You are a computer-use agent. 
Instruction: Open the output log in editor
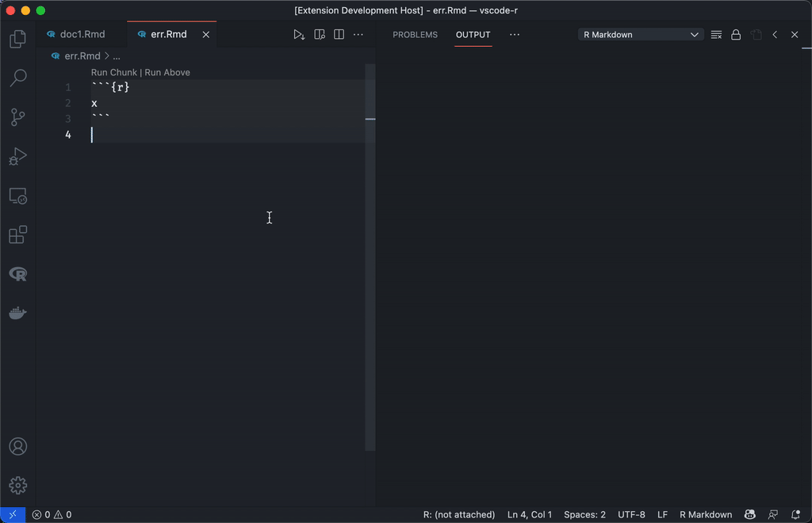(x=756, y=35)
